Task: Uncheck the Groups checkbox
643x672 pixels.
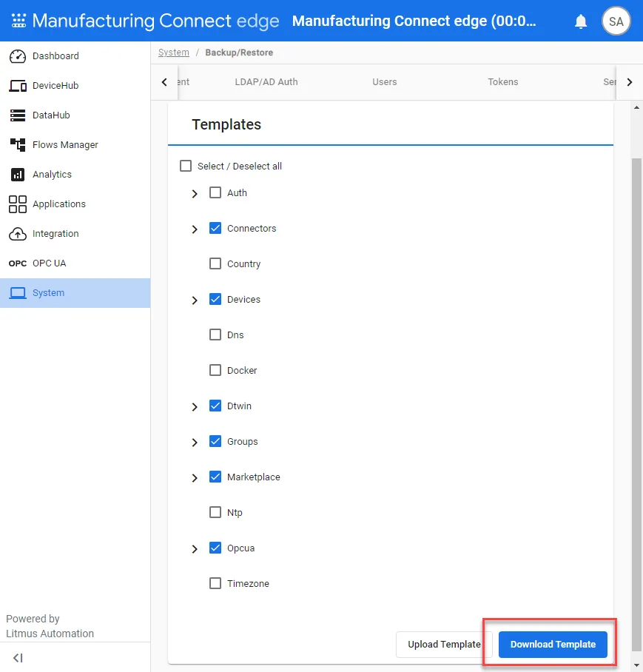Action: 215,441
